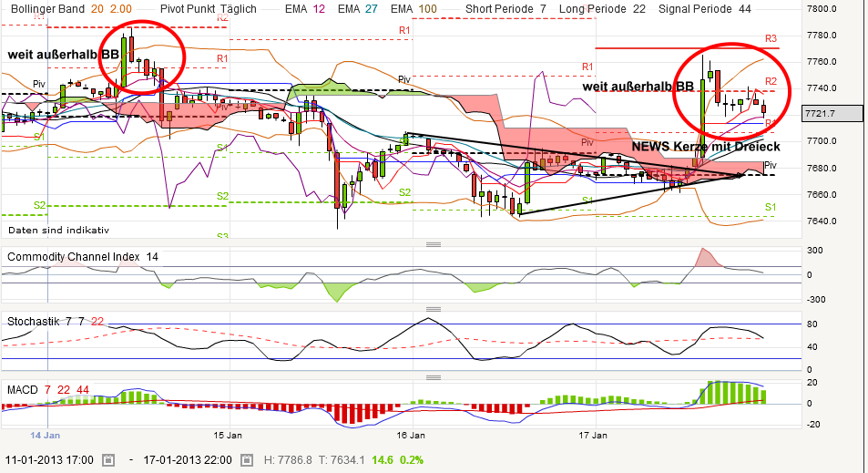Click the 7680.0 price axis label

click(822, 168)
